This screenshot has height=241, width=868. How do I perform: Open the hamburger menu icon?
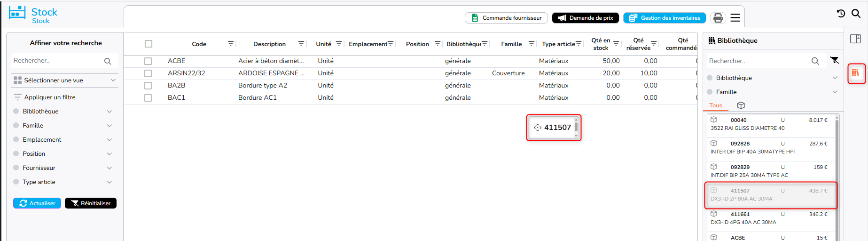tap(735, 18)
